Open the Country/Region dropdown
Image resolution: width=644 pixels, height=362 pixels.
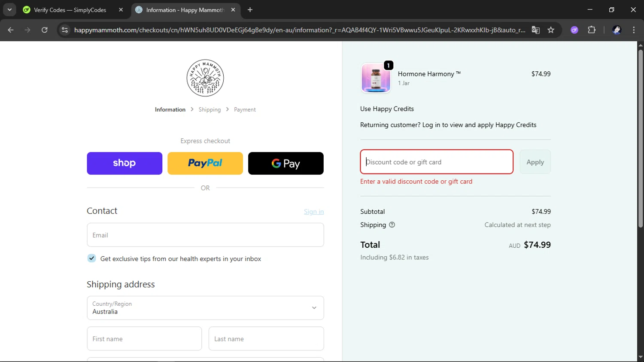205,308
